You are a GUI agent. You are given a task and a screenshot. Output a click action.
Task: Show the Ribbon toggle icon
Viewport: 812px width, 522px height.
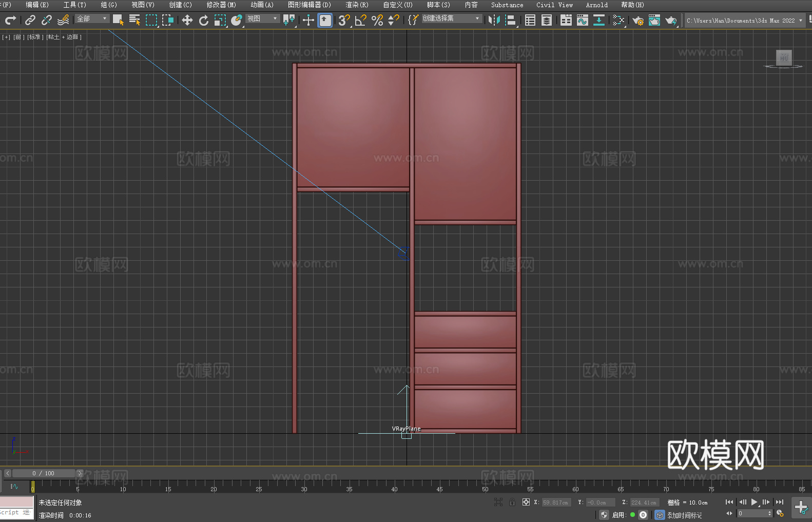(x=566, y=20)
